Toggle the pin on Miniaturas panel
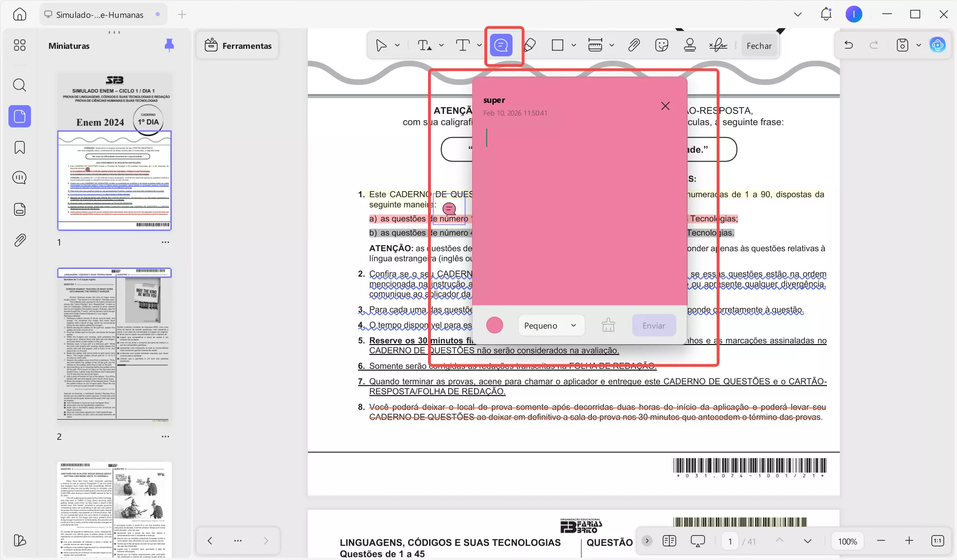Screen dimensions: 957x560 pyautogui.click(x=169, y=45)
